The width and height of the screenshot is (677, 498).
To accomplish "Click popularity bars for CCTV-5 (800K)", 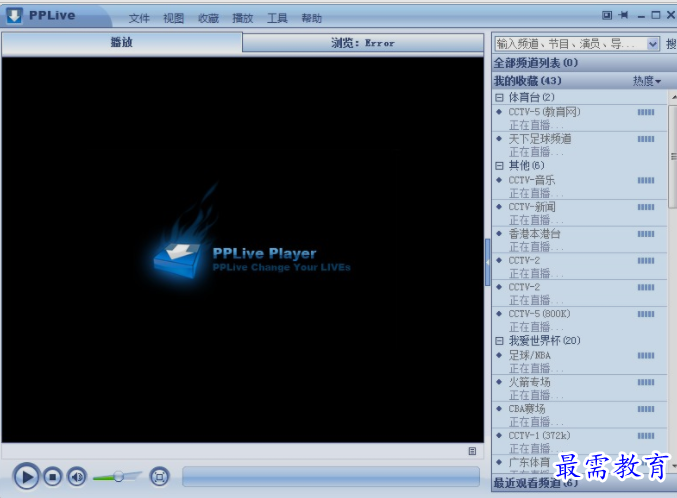I will tap(646, 314).
